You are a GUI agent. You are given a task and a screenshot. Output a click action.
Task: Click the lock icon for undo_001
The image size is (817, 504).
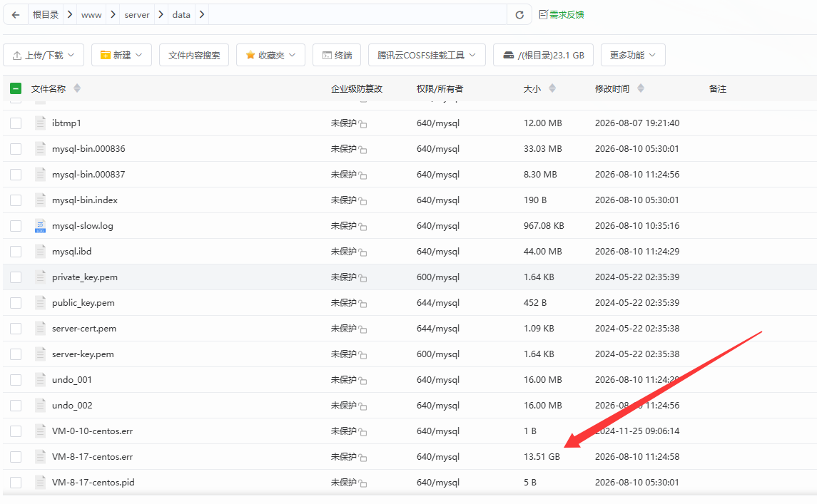tap(362, 381)
